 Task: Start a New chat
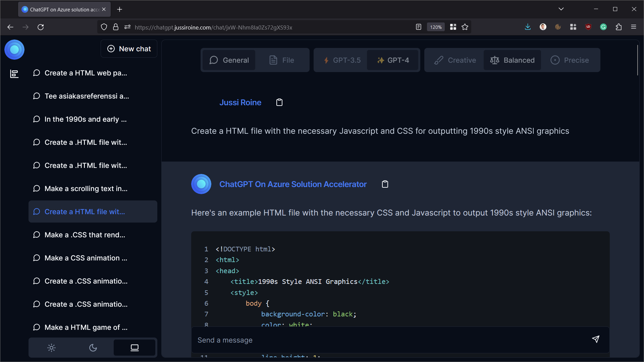pos(129,49)
